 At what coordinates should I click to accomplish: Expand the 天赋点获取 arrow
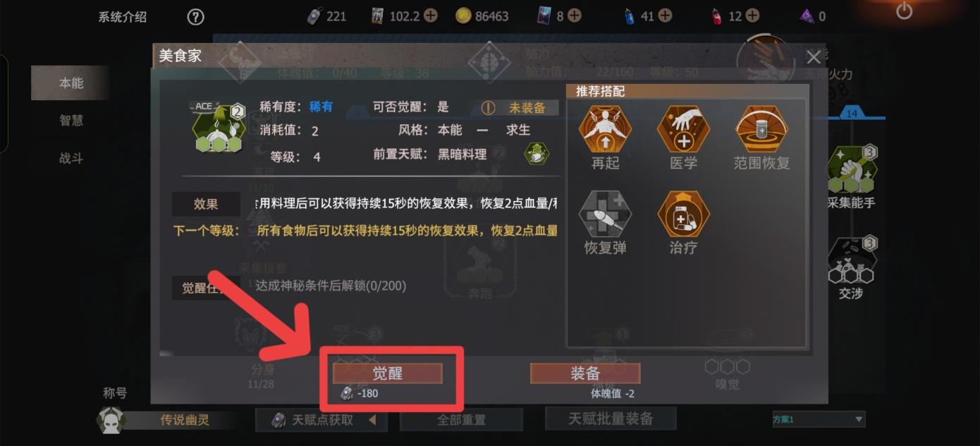[373, 420]
